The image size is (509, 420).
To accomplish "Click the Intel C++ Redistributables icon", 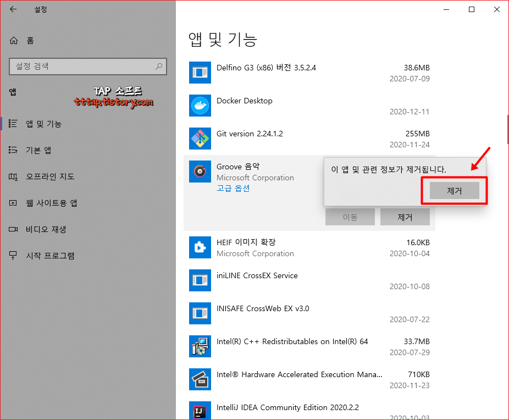I will pos(200,346).
